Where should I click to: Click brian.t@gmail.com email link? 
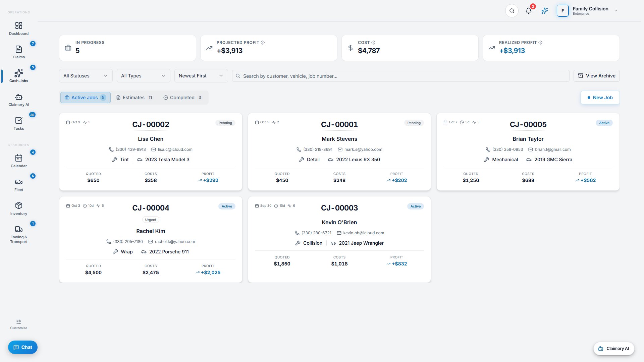(553, 149)
